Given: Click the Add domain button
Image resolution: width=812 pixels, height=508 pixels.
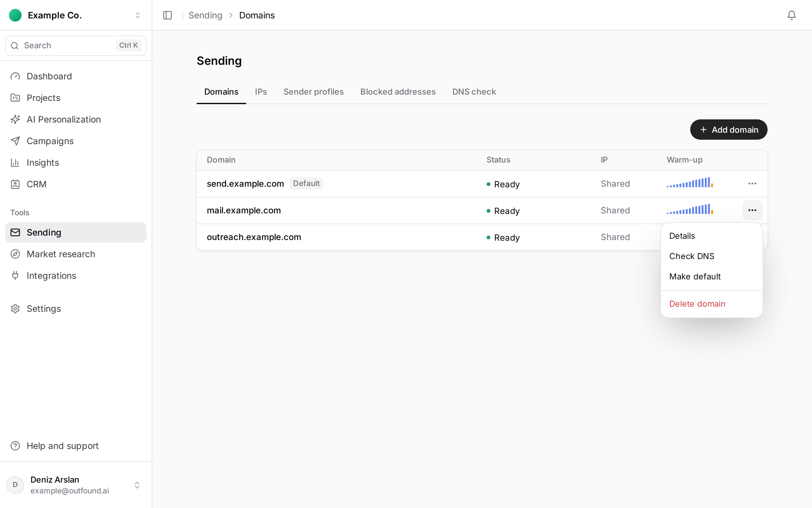Looking at the screenshot, I should pyautogui.click(x=729, y=130).
